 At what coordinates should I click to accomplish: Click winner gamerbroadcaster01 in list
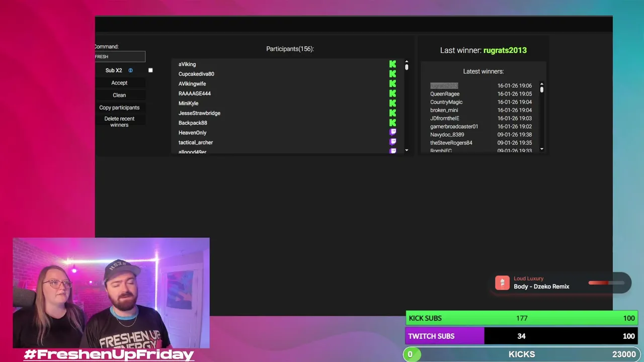454,127
